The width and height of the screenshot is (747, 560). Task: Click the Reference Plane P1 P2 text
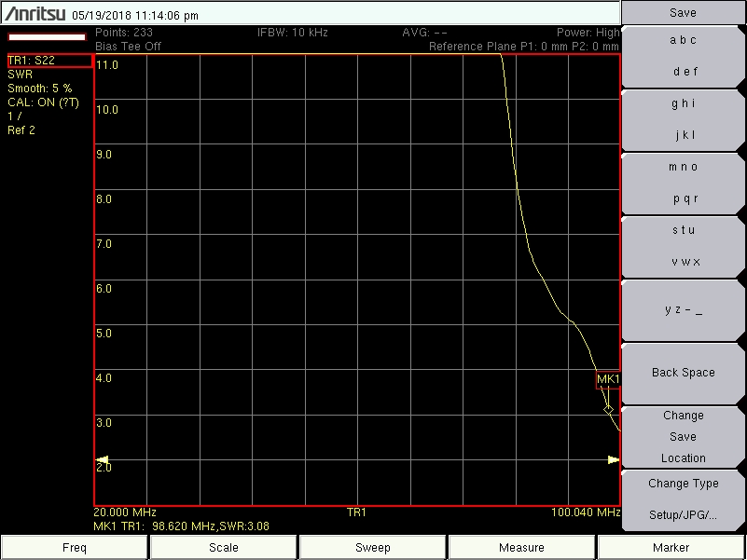coord(524,47)
